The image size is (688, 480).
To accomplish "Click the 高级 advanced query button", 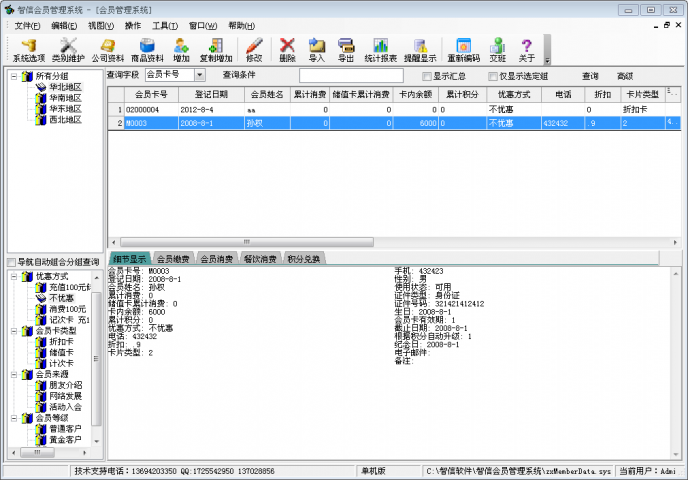I will pos(625,76).
